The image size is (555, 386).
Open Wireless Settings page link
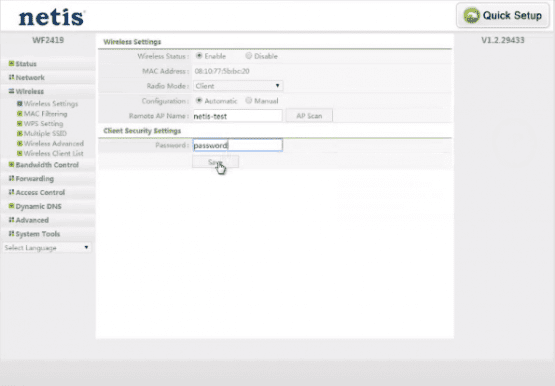click(51, 104)
